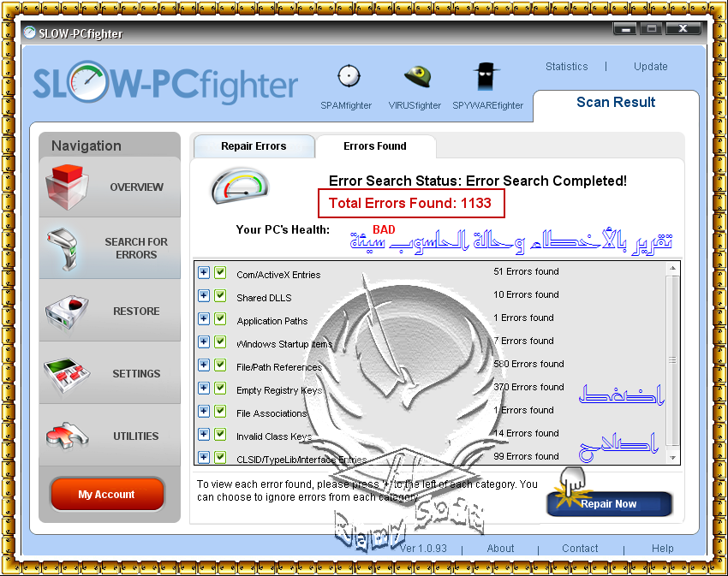Click the '51 Errors found' text
728x576 pixels.
click(526, 271)
